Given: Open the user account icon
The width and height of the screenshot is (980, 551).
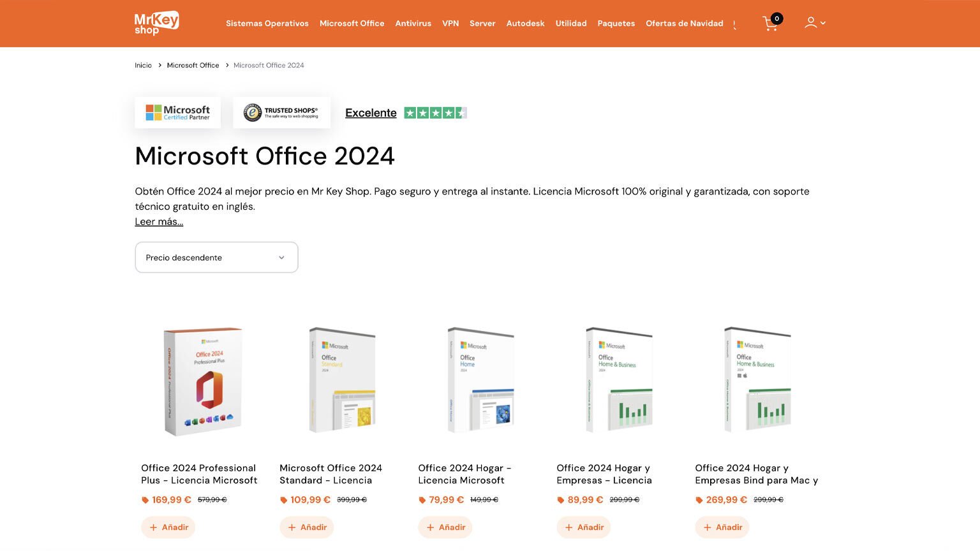Looking at the screenshot, I should pyautogui.click(x=810, y=23).
